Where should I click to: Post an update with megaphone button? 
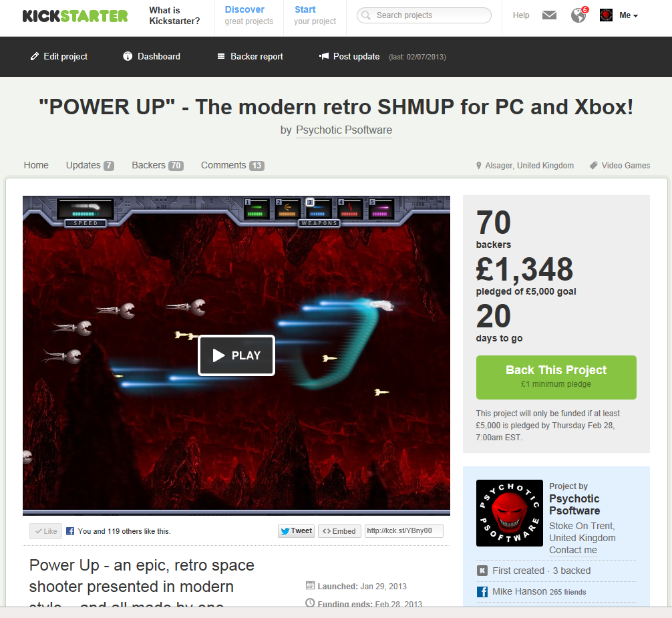[x=349, y=57]
